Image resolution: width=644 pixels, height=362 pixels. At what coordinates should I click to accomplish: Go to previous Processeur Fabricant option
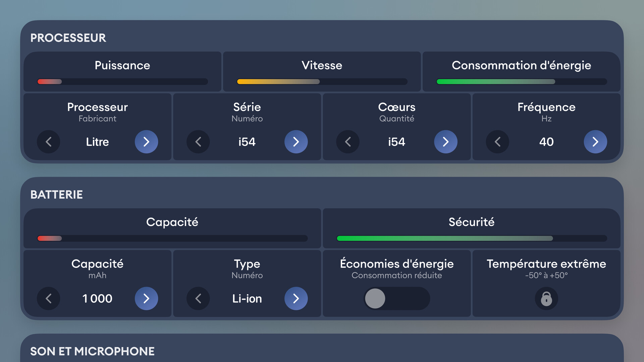[x=49, y=142]
